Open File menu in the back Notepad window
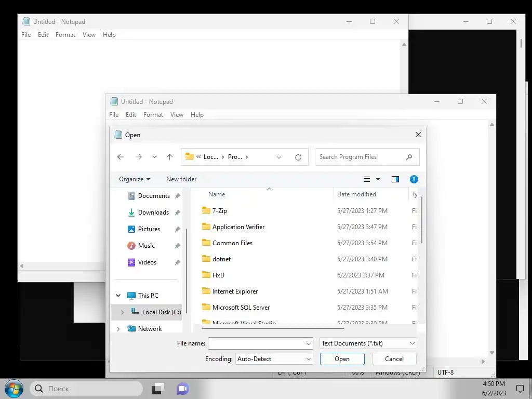The width and height of the screenshot is (532, 399). click(x=26, y=35)
